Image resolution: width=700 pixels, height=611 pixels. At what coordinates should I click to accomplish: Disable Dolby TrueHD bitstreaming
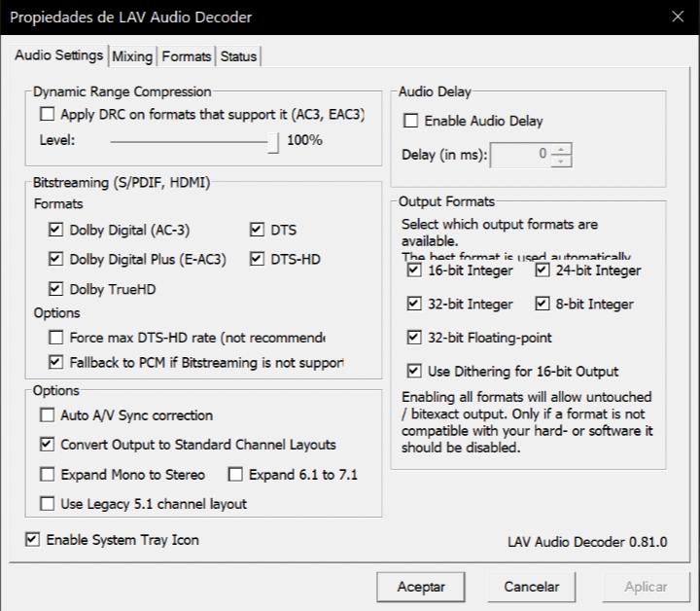click(55, 289)
